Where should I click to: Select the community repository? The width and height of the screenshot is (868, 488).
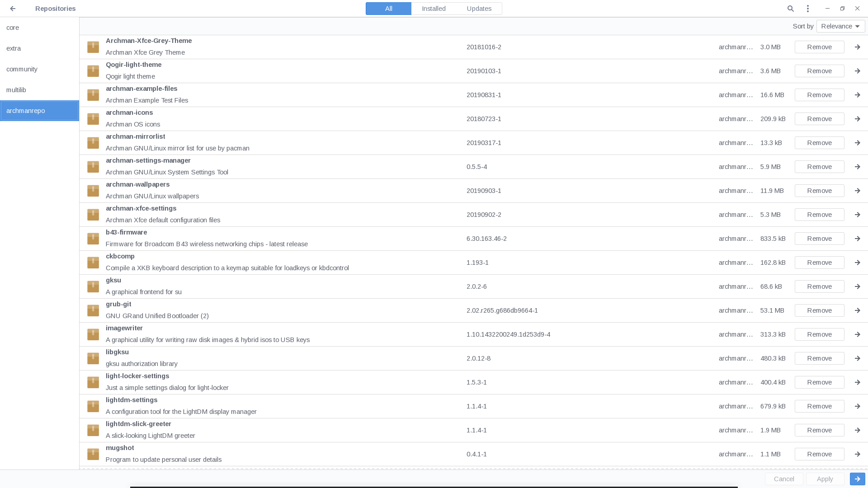(39, 69)
